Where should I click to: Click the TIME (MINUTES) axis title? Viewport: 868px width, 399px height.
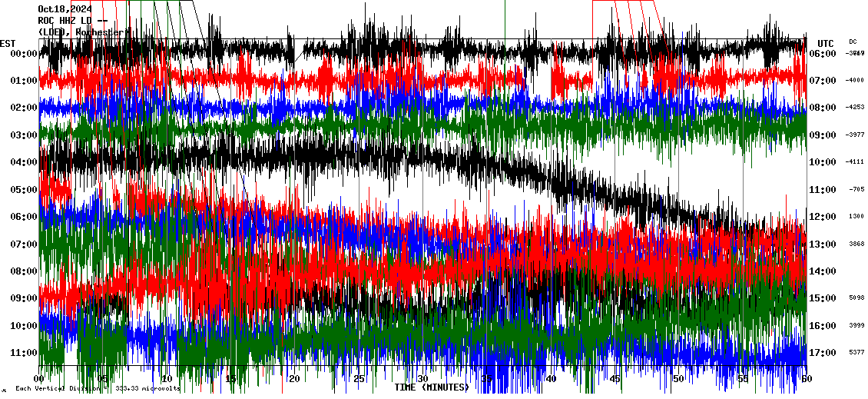431,387
